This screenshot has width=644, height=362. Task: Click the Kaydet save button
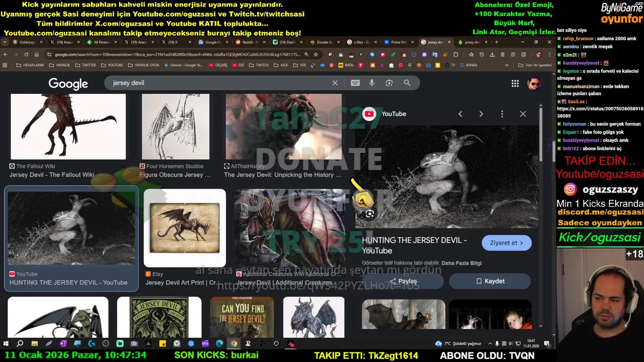[490, 281]
